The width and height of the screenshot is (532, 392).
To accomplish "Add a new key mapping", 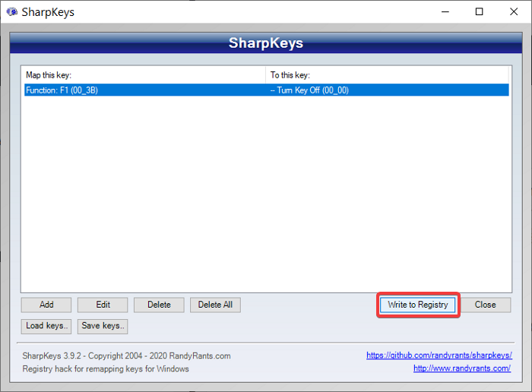I will pos(46,305).
